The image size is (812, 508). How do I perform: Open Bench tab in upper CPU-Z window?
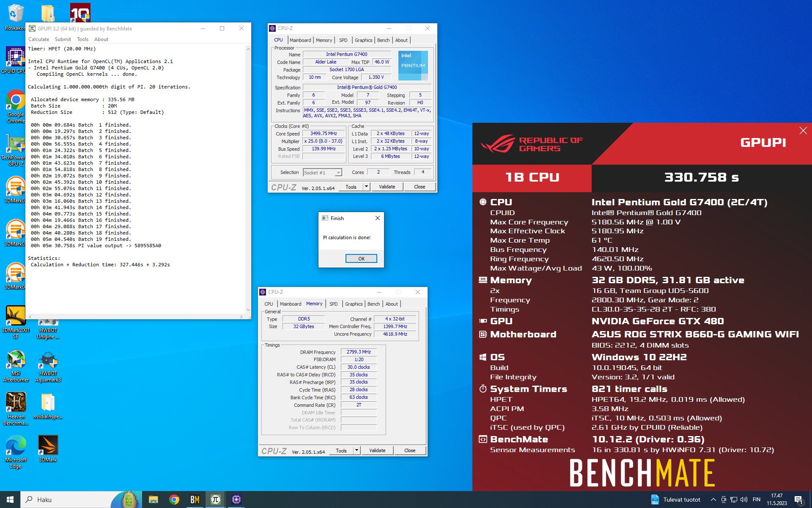coord(384,40)
